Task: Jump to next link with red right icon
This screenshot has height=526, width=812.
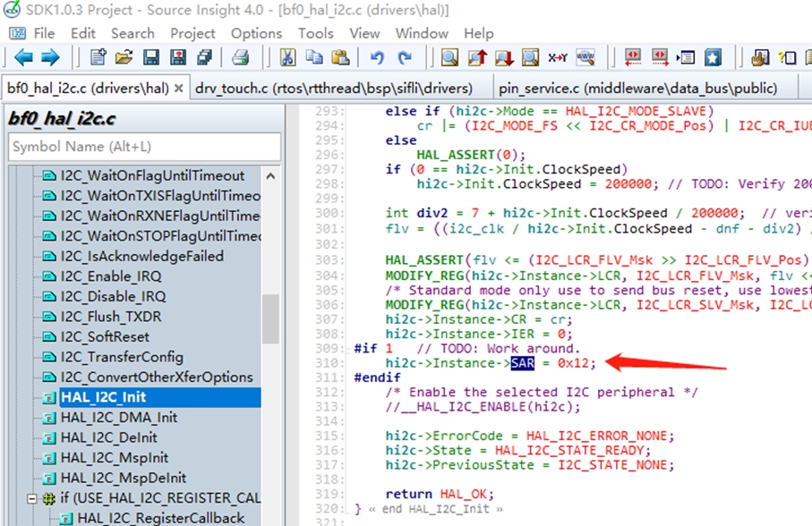Action: (x=659, y=57)
